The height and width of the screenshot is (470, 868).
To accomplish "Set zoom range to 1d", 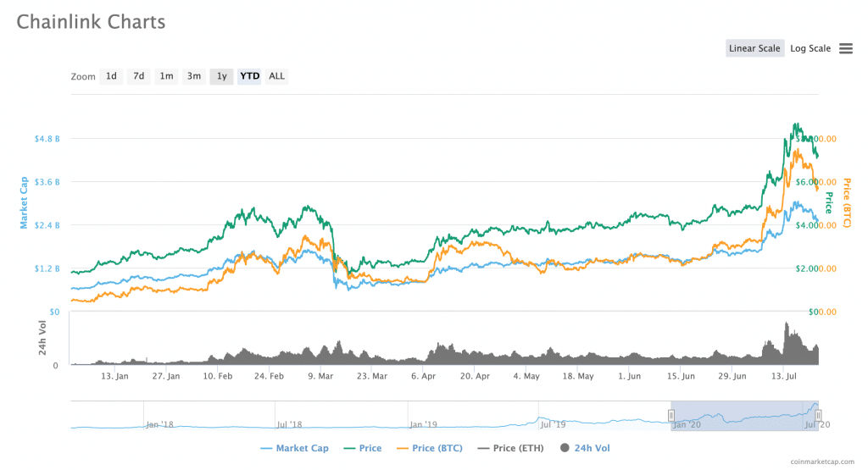I will click(x=111, y=76).
